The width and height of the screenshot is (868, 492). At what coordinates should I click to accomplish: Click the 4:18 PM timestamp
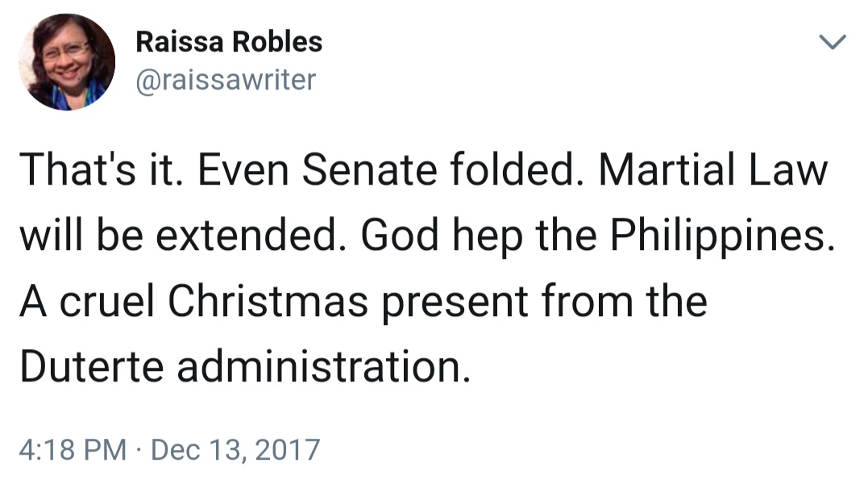coord(72,449)
